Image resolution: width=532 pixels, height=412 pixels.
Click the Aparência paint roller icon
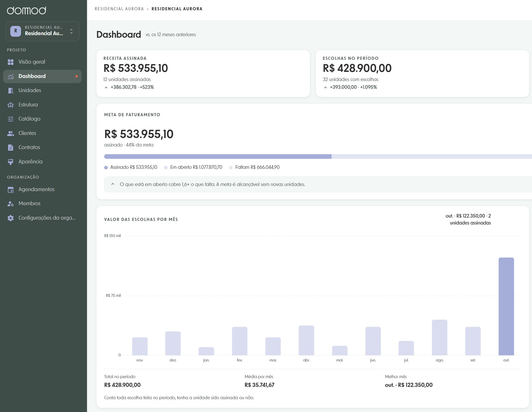point(11,162)
